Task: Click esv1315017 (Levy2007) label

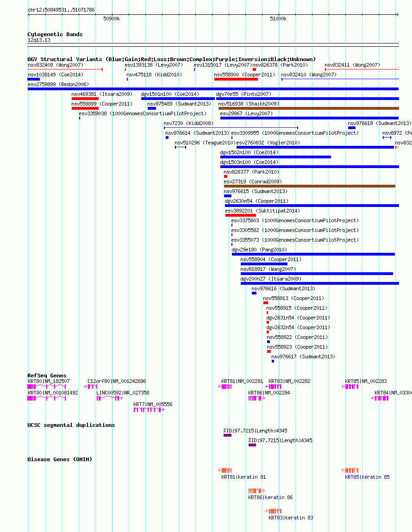Action: coord(223,65)
